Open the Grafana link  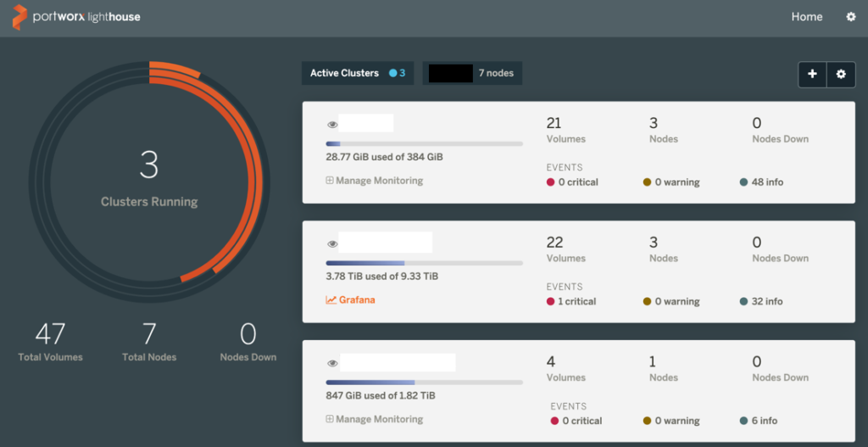point(356,300)
